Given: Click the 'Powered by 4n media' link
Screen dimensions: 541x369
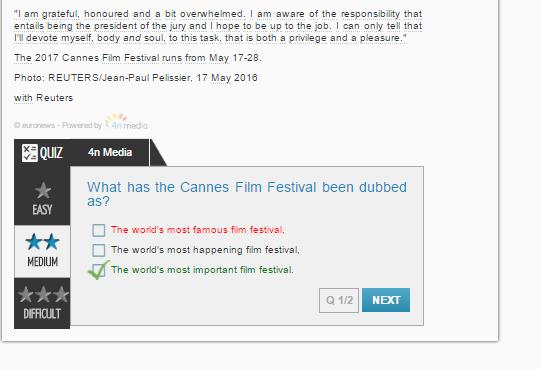Looking at the screenshot, I should click(105, 124).
